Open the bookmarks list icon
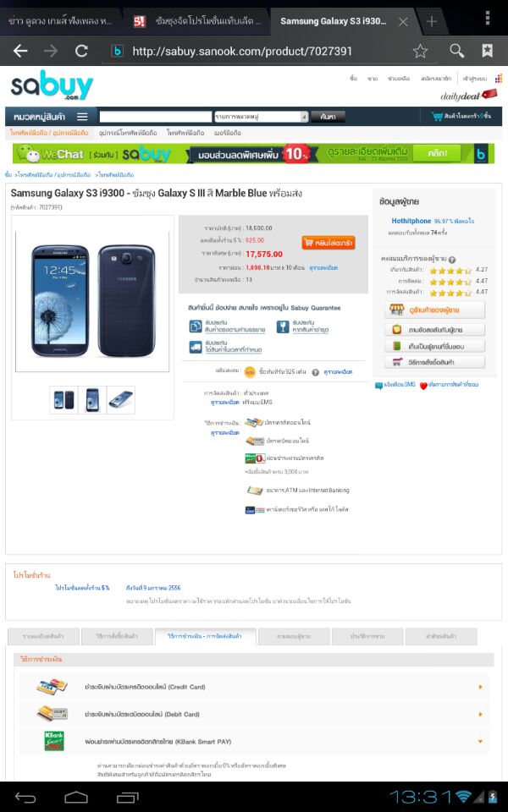Viewport: 508px width, 812px height. tap(488, 50)
